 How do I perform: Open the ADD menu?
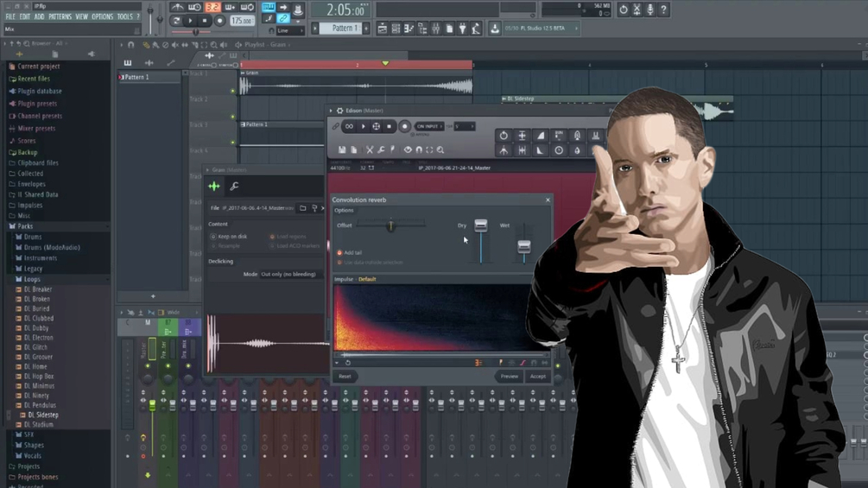pyautogui.click(x=40, y=16)
